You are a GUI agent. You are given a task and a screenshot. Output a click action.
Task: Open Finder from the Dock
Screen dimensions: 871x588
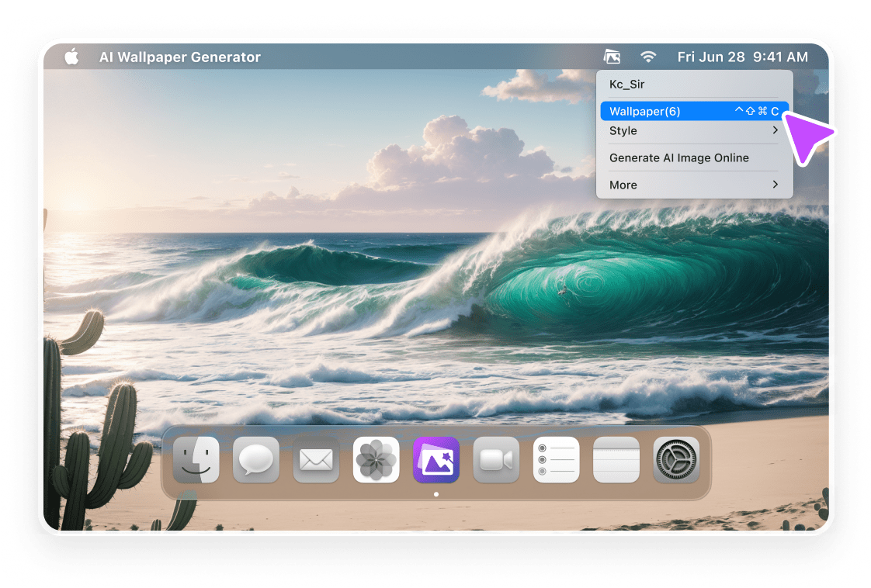click(196, 459)
